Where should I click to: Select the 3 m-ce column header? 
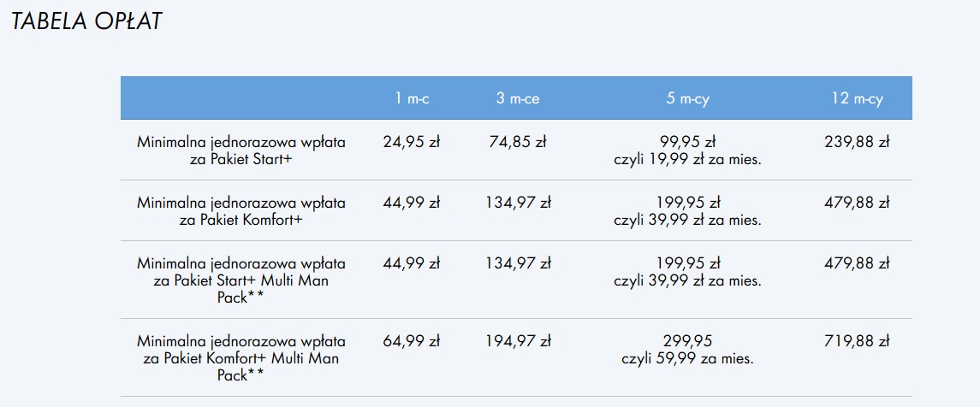[517, 99]
